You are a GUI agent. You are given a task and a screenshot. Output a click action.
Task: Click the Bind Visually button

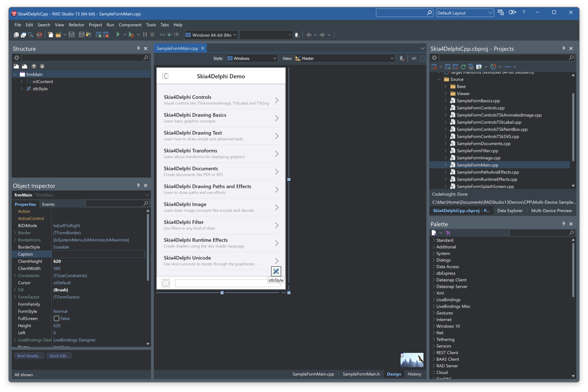(29, 356)
